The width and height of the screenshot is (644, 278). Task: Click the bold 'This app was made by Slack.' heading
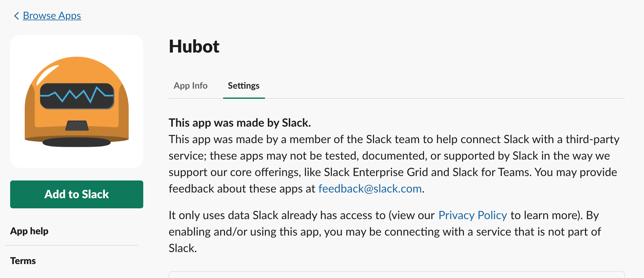coord(240,123)
